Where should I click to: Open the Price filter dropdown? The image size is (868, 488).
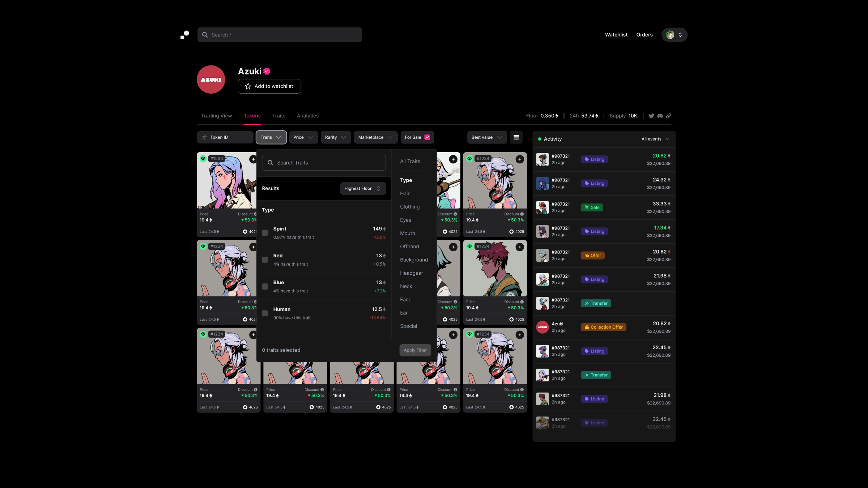(x=303, y=137)
